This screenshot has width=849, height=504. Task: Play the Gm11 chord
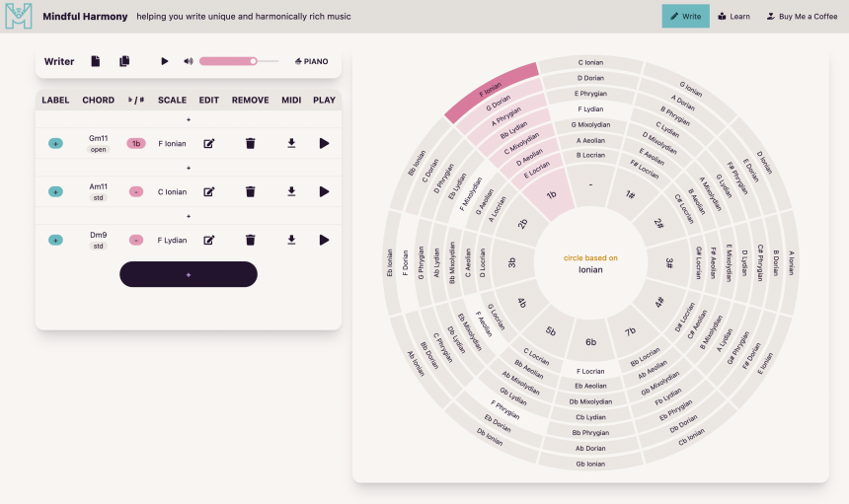[324, 143]
